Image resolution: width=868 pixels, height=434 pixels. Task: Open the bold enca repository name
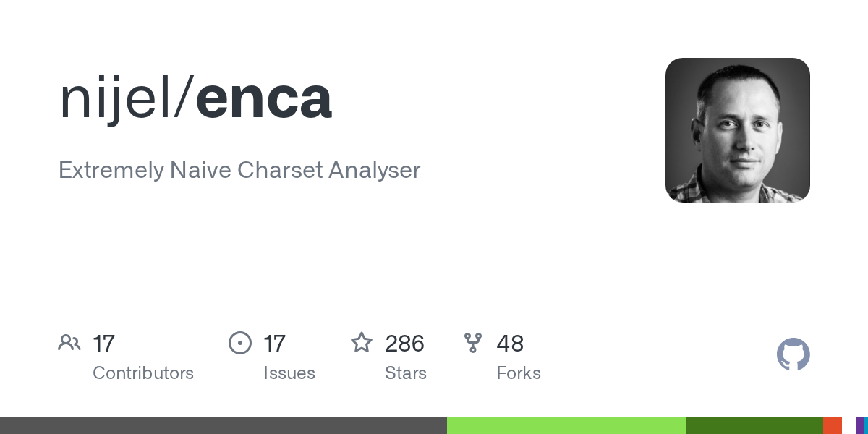(264, 99)
